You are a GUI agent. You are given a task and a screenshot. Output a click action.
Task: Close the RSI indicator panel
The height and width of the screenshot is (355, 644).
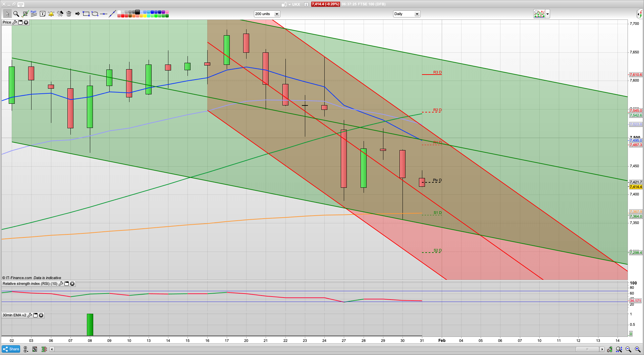72,284
